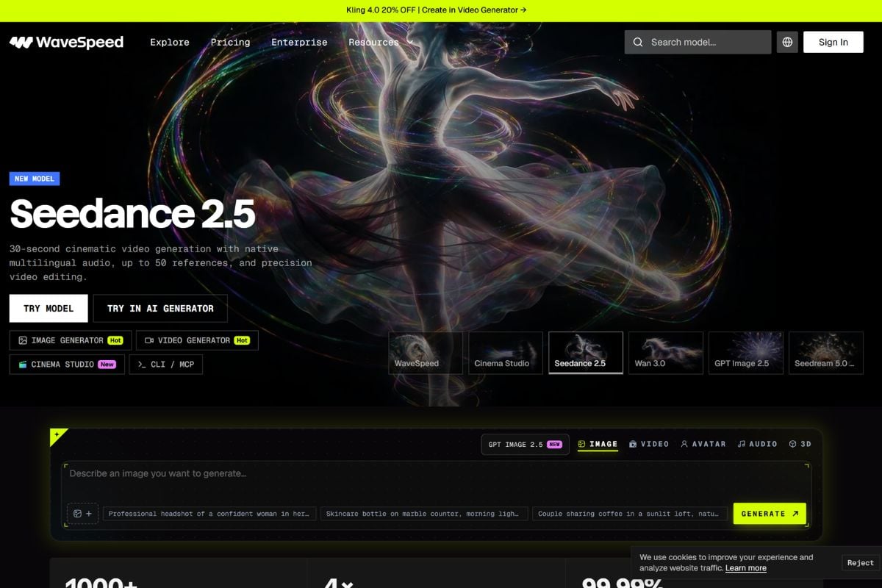Screen dimensions: 882x588
Task: Click the add image upload button in prompt box
Action: [82, 514]
